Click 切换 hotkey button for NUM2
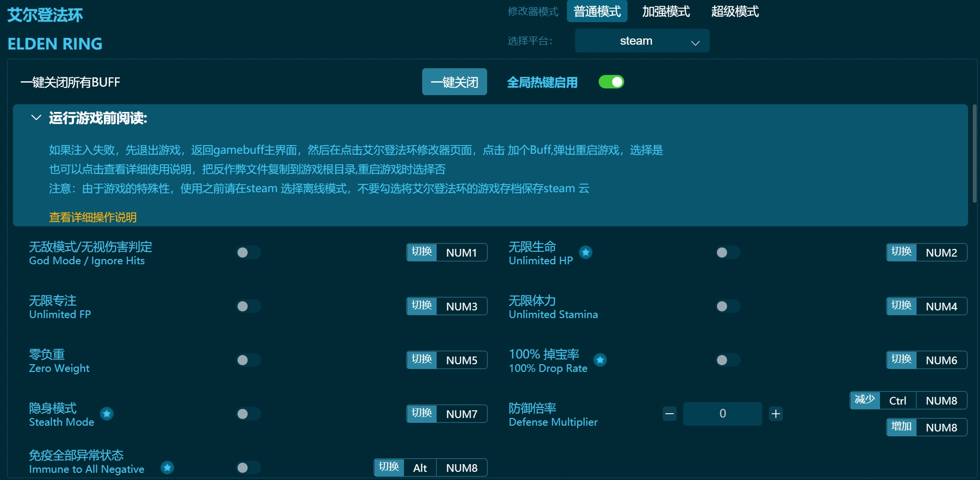The width and height of the screenshot is (980, 480). (x=901, y=252)
